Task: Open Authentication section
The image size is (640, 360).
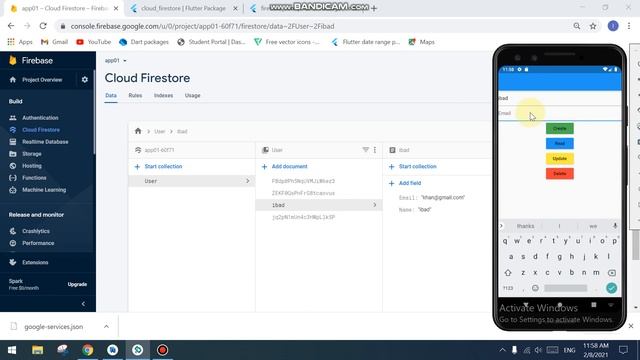Action: pos(40,118)
